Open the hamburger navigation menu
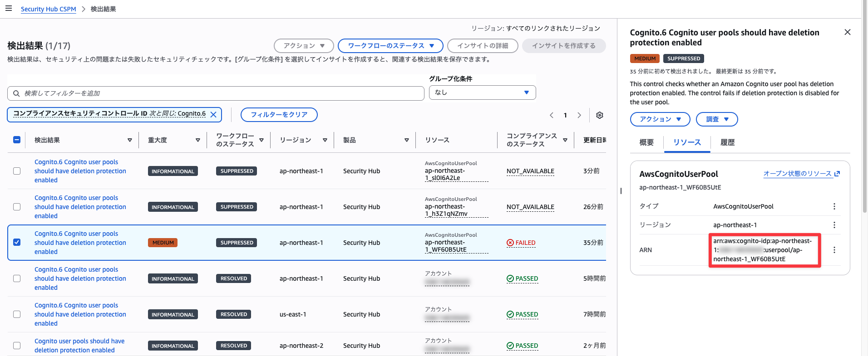Screen dimensions: 868x356 (x=9, y=9)
